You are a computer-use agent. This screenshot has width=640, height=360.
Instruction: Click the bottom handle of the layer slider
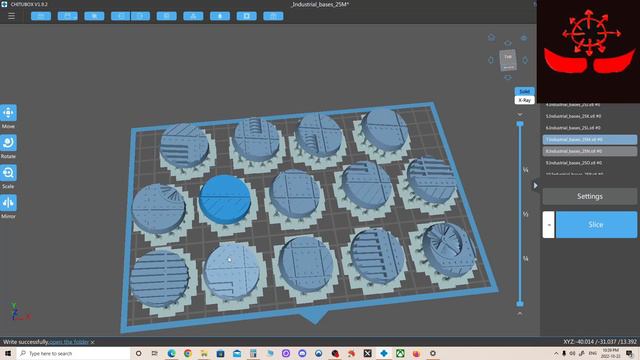click(x=520, y=304)
